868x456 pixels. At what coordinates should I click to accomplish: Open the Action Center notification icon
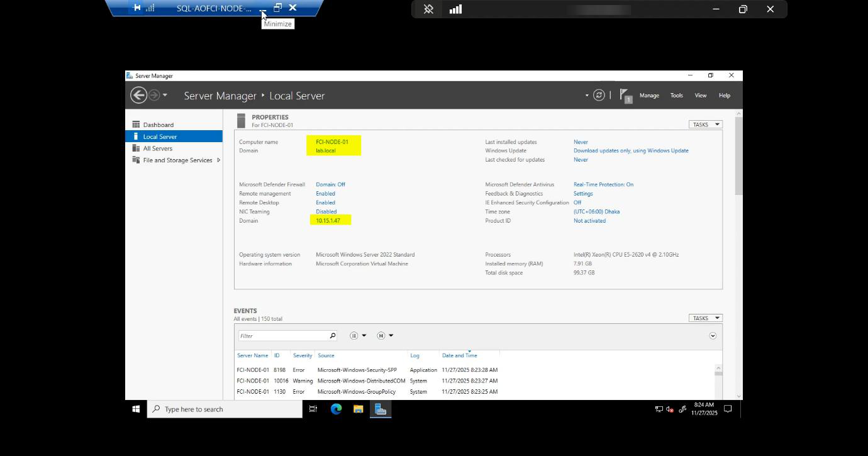[x=728, y=409]
